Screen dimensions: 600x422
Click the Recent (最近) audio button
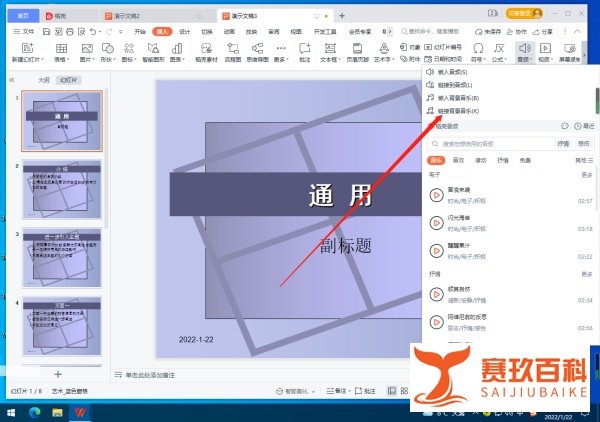(584, 126)
